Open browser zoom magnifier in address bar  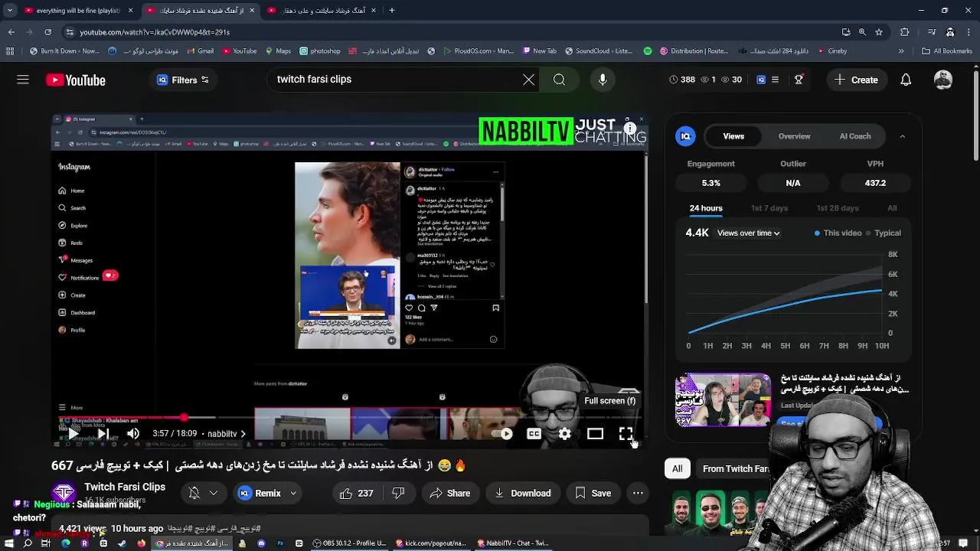click(862, 32)
